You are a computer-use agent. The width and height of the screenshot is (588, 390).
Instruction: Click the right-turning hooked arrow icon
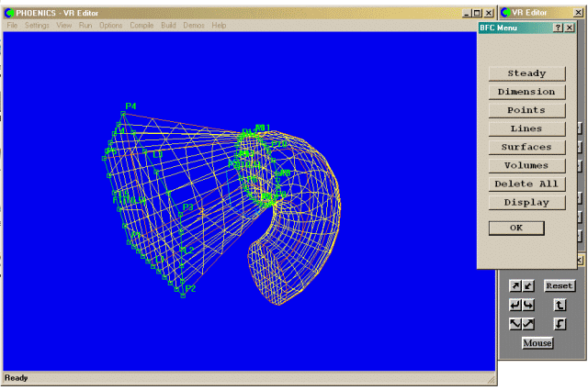pos(528,305)
